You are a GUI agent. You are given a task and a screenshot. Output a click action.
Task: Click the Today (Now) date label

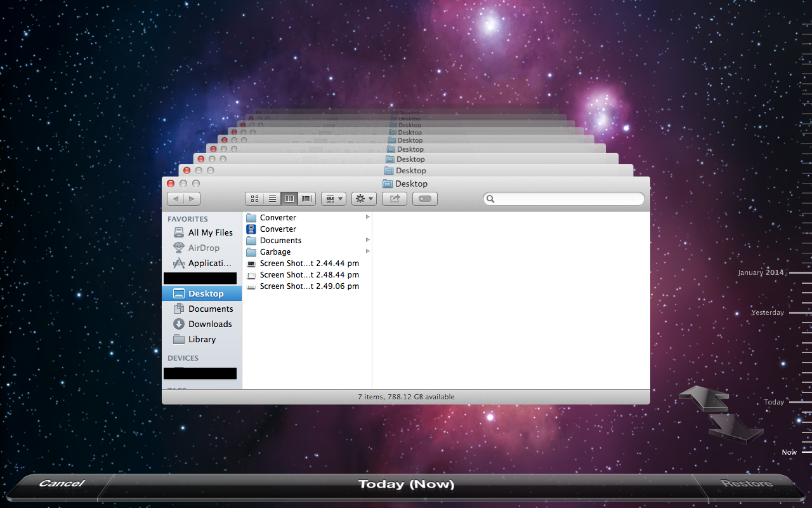tap(406, 484)
